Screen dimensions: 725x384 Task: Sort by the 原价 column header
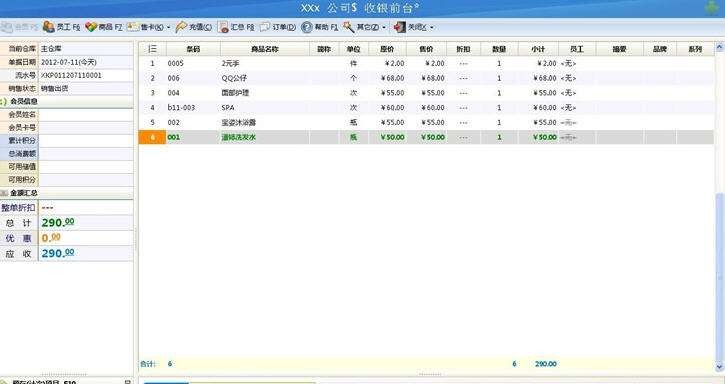(x=387, y=49)
